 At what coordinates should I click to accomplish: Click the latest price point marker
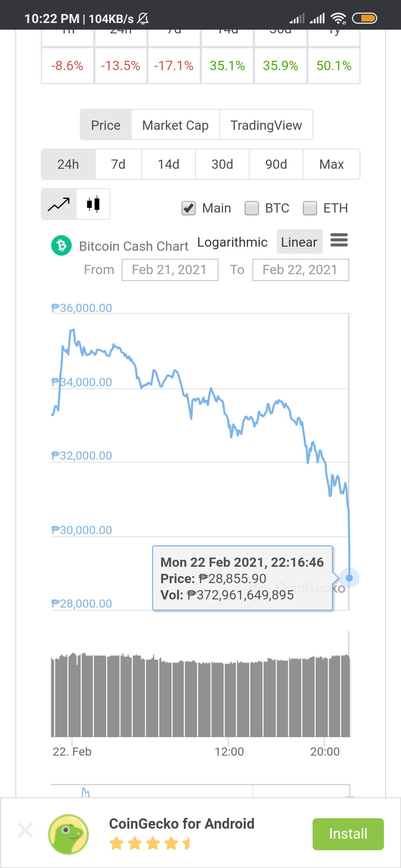coord(349,578)
